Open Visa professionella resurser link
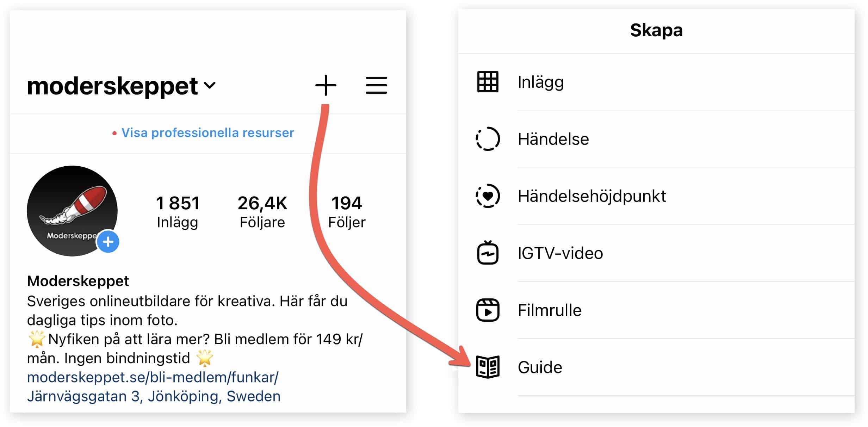The width and height of the screenshot is (868, 427). 207,133
